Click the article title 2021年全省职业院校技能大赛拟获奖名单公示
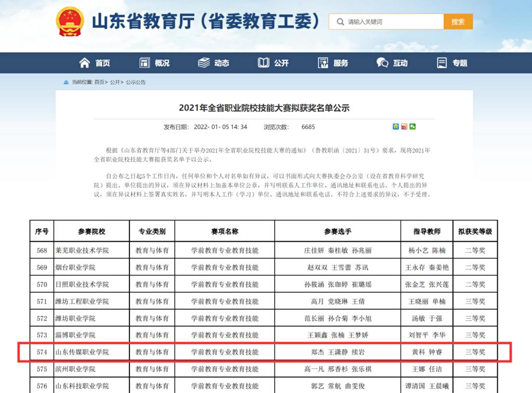 tap(264, 108)
